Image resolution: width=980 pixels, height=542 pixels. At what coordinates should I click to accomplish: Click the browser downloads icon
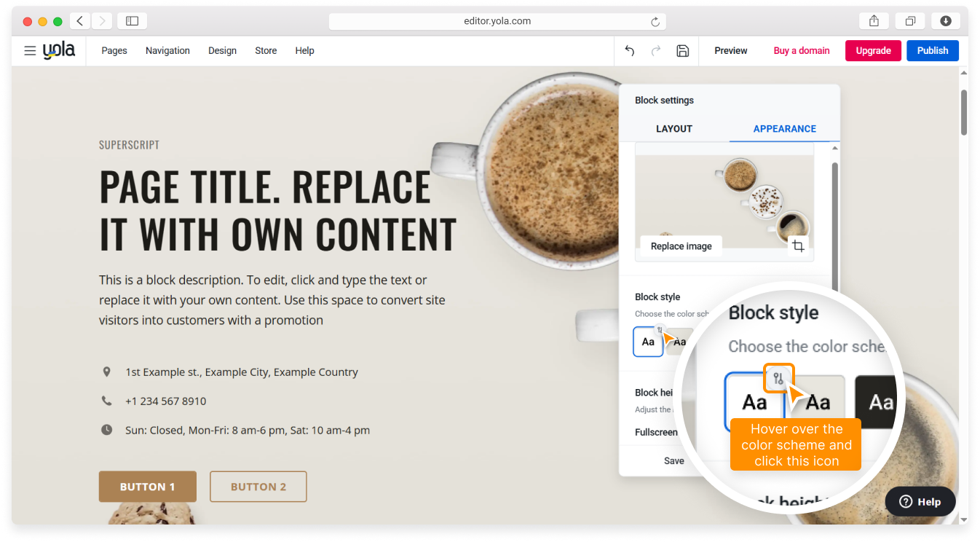click(946, 21)
